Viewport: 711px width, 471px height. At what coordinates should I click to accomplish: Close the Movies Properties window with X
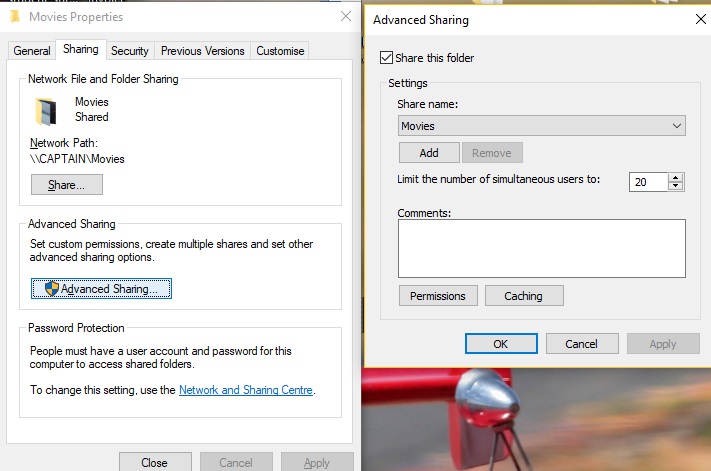coord(346,17)
